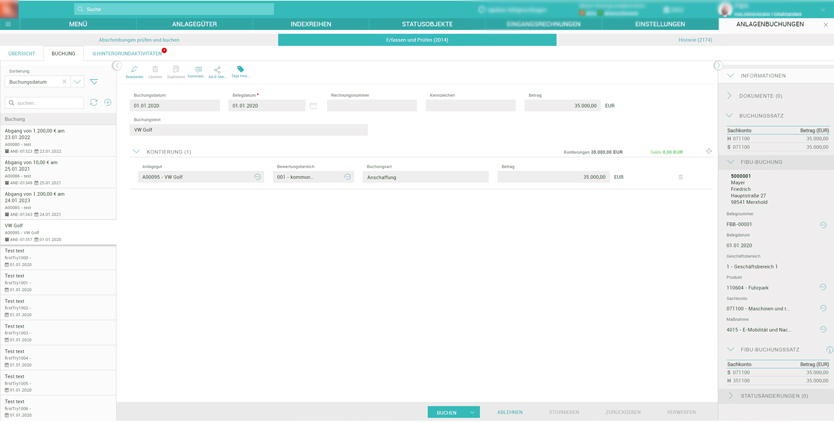Click the plus icon to add booking
The width and height of the screenshot is (834, 423).
[108, 103]
